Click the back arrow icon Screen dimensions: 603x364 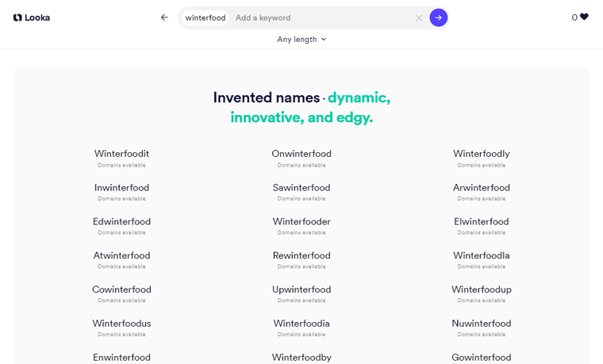tap(164, 17)
